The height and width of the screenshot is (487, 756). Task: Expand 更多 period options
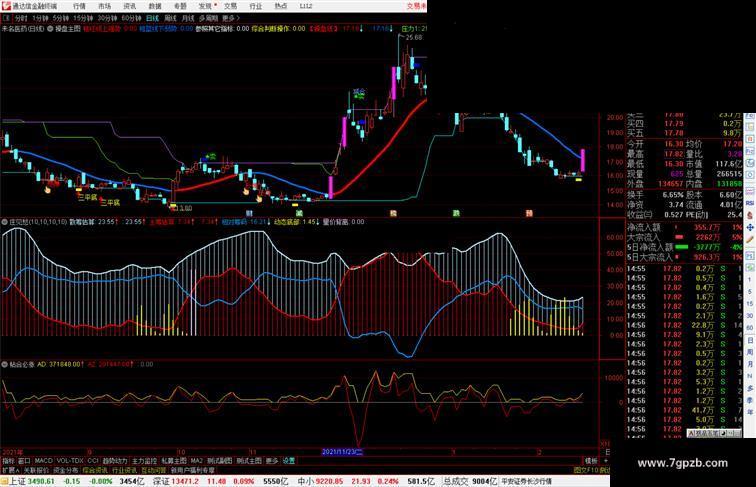click(x=230, y=18)
